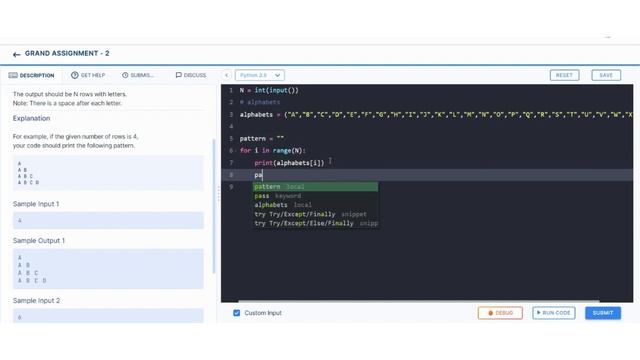Click the 'Sample Output 1' heading
This screenshot has height=360, width=640.
(39, 240)
